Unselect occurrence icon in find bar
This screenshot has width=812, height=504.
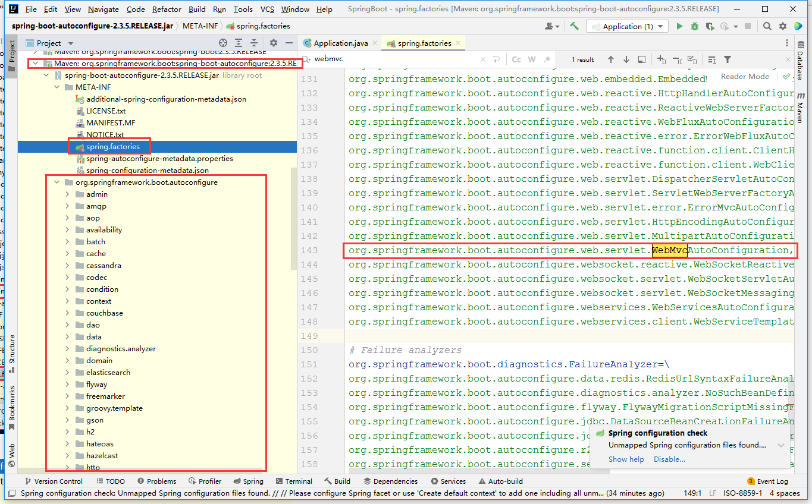(x=677, y=59)
